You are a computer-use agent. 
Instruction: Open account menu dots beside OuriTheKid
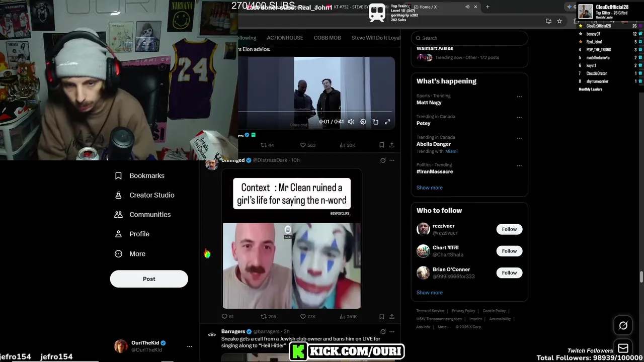[x=190, y=346]
